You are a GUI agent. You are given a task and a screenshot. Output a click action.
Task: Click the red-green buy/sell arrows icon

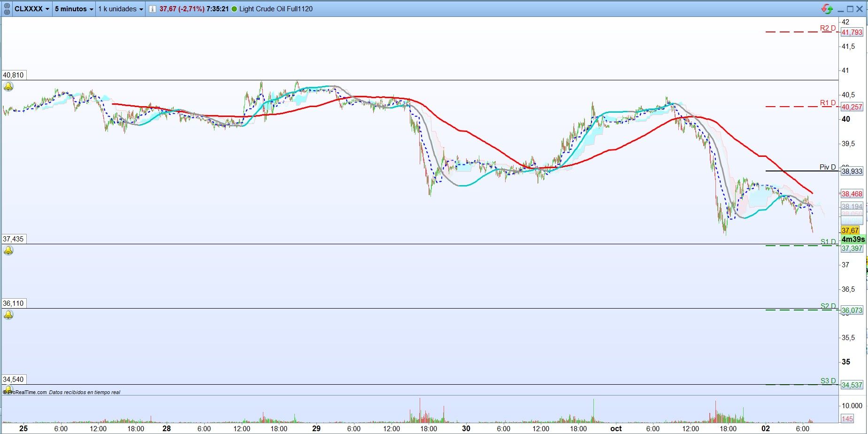pos(827,9)
